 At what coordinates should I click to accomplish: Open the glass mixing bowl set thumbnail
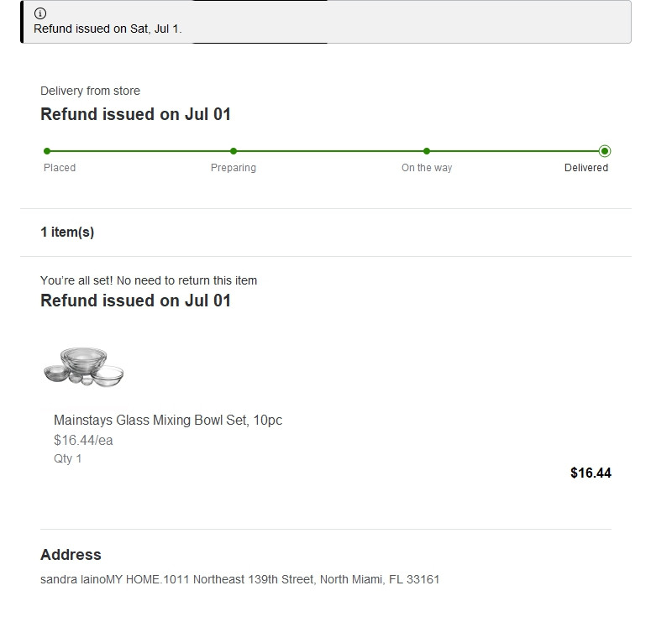[x=83, y=367]
